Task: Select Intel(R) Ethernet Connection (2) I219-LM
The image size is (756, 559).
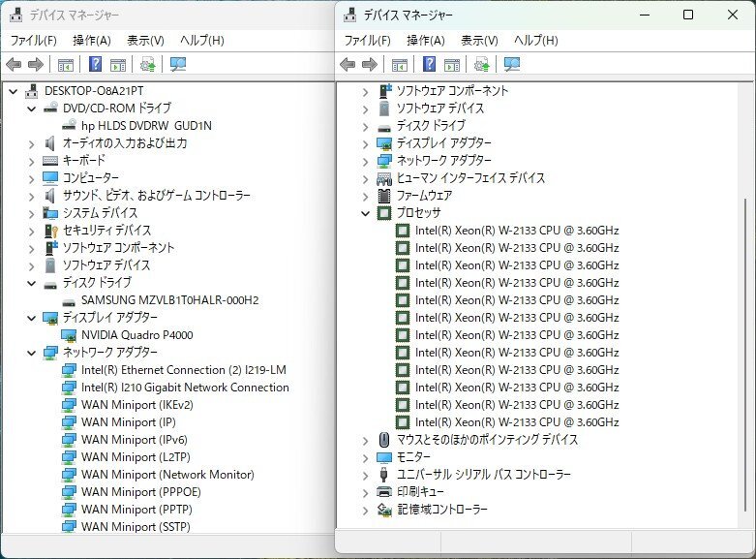Action: (x=184, y=370)
